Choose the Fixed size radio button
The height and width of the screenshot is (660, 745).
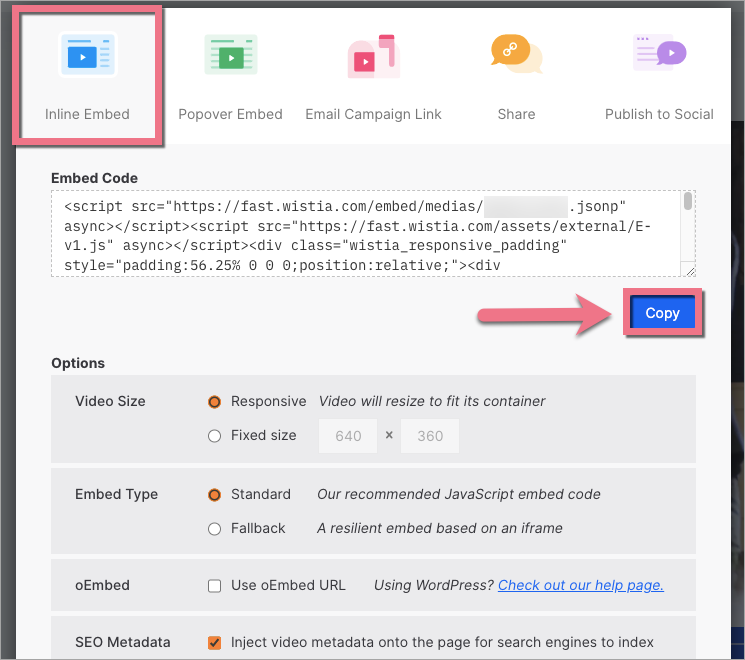coord(214,436)
